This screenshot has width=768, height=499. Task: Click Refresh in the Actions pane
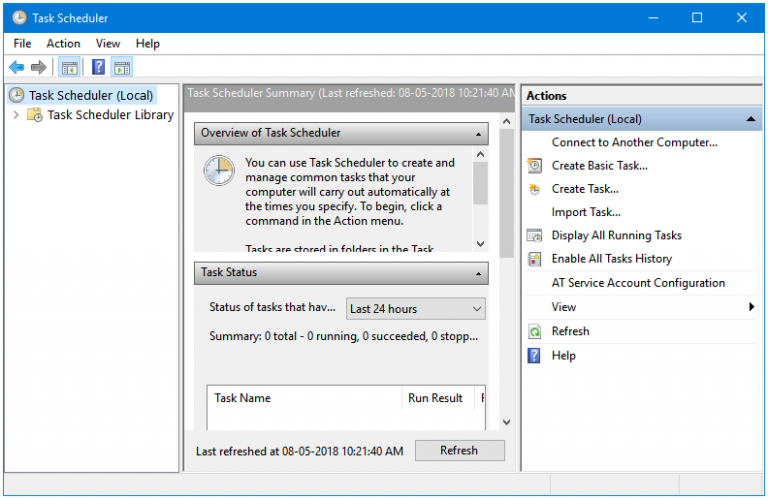click(x=570, y=332)
